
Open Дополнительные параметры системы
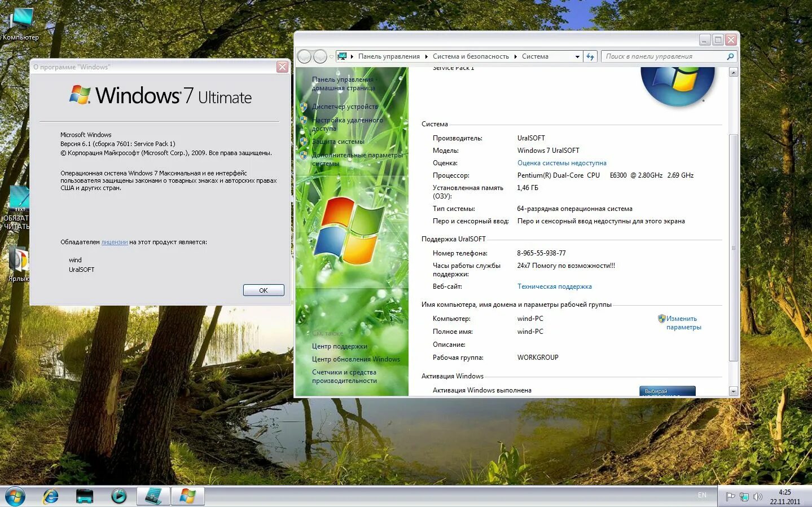[357, 159]
